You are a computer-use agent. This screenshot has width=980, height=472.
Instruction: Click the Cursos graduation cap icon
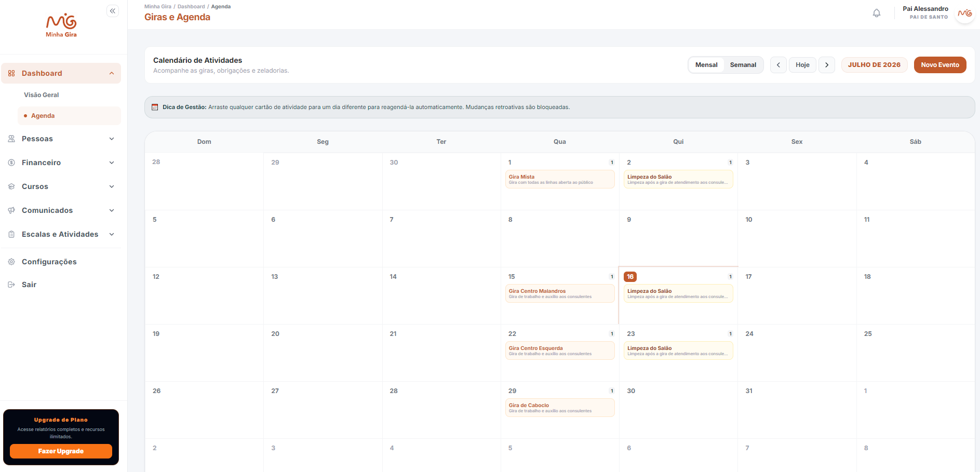pos(11,186)
